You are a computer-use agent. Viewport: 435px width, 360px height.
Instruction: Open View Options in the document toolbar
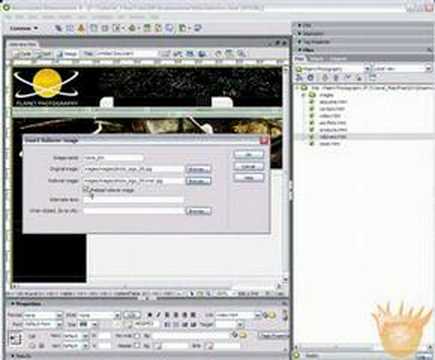click(x=230, y=53)
